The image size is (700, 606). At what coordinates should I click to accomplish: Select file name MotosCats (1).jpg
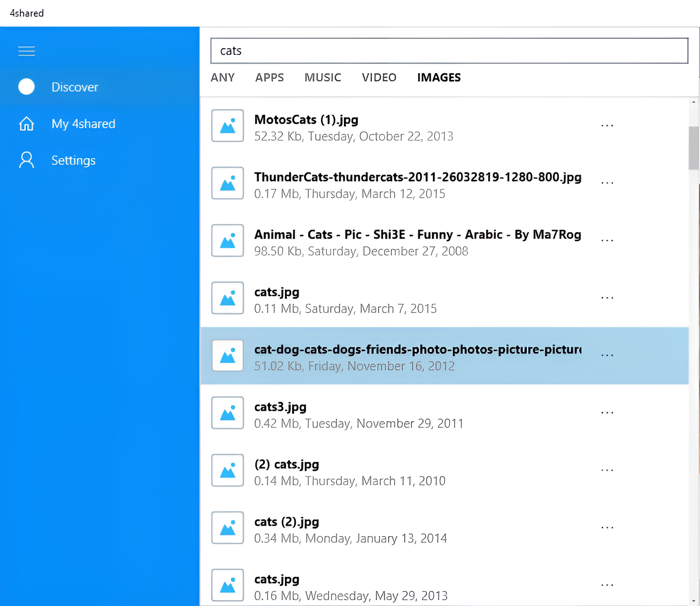306,120
